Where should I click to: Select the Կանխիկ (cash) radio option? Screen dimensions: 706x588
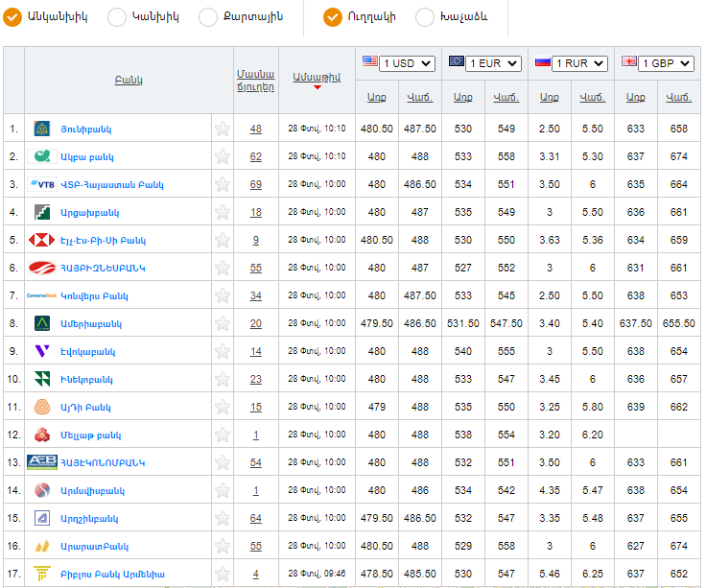(117, 16)
